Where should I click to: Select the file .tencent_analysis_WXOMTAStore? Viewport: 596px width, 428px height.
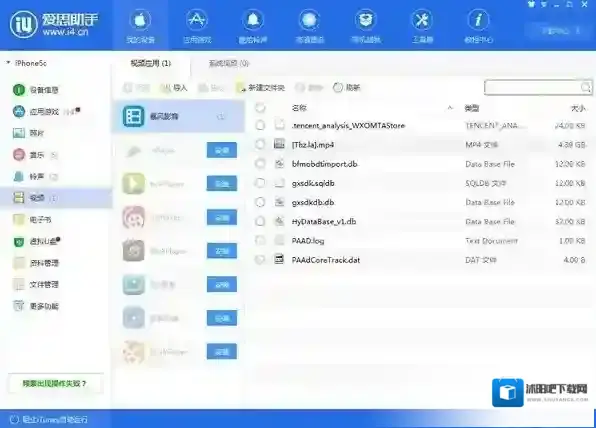click(x=348, y=125)
